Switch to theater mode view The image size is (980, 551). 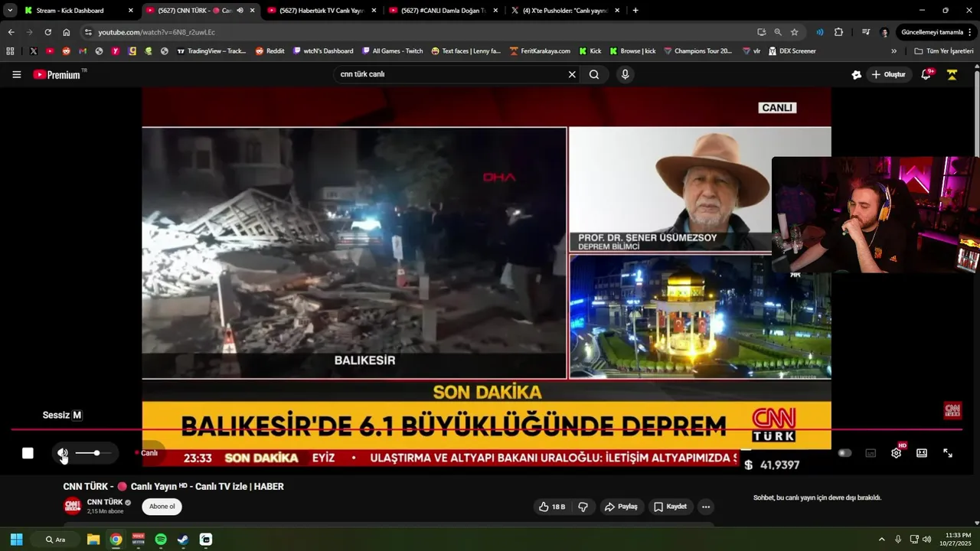point(922,453)
